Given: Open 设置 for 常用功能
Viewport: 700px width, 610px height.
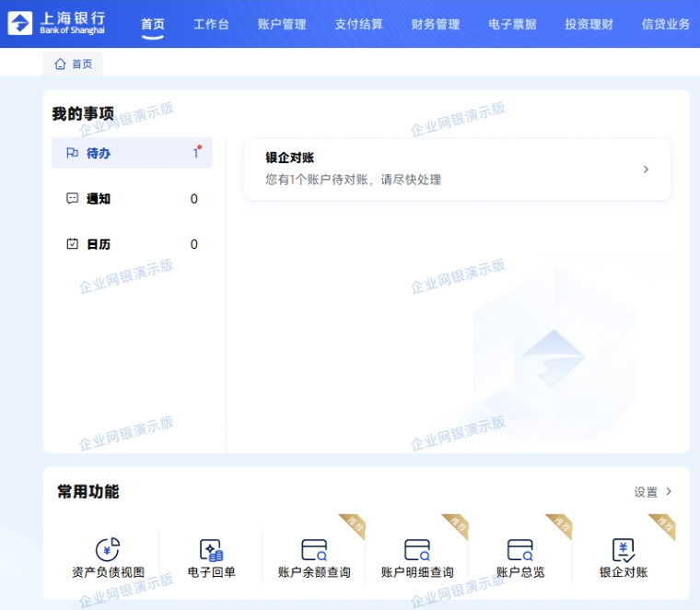Looking at the screenshot, I should pyautogui.click(x=646, y=492).
